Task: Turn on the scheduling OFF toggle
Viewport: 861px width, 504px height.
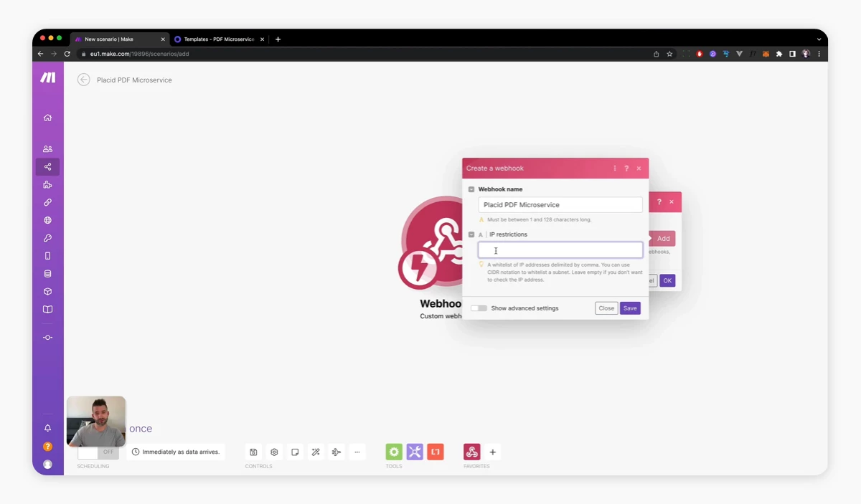Action: 98,452
